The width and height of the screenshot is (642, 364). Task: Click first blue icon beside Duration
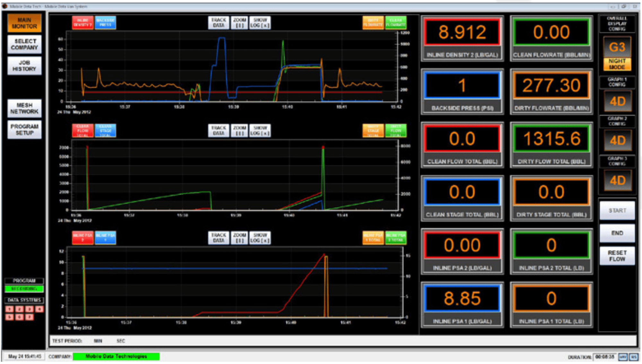click(x=623, y=357)
